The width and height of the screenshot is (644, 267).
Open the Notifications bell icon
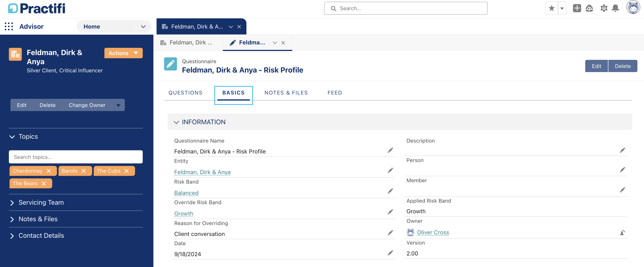(x=615, y=8)
